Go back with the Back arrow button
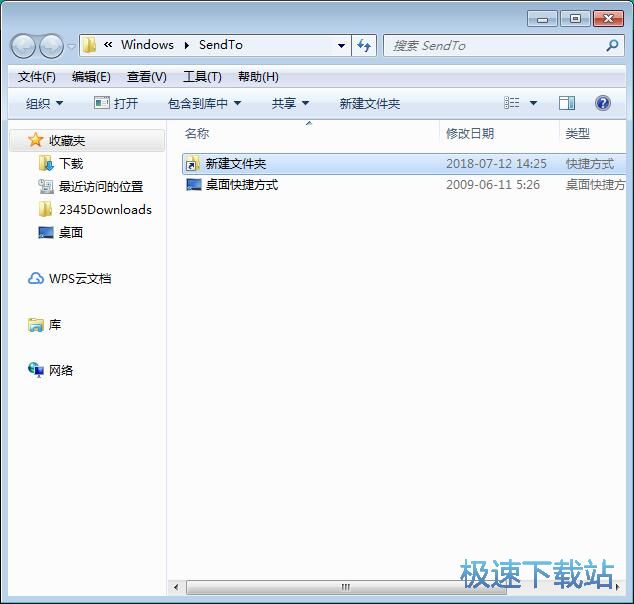Screen dimensions: 634x604 23,46
